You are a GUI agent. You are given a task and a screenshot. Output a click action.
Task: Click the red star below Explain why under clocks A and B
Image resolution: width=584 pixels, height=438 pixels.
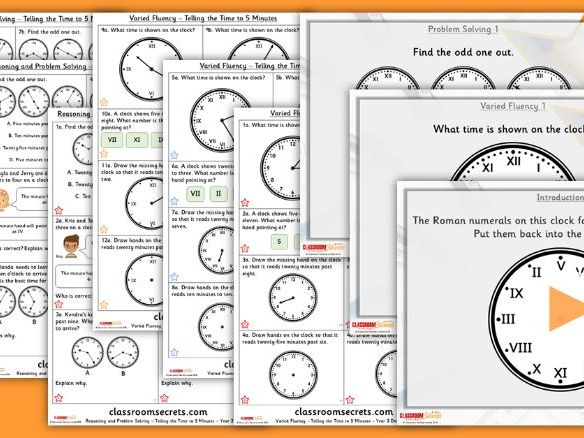tap(59, 398)
